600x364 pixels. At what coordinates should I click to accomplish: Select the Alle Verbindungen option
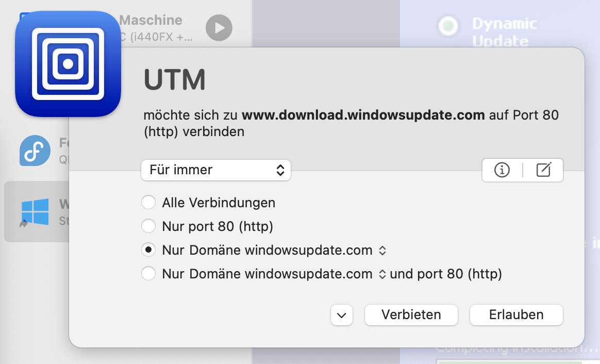click(148, 202)
